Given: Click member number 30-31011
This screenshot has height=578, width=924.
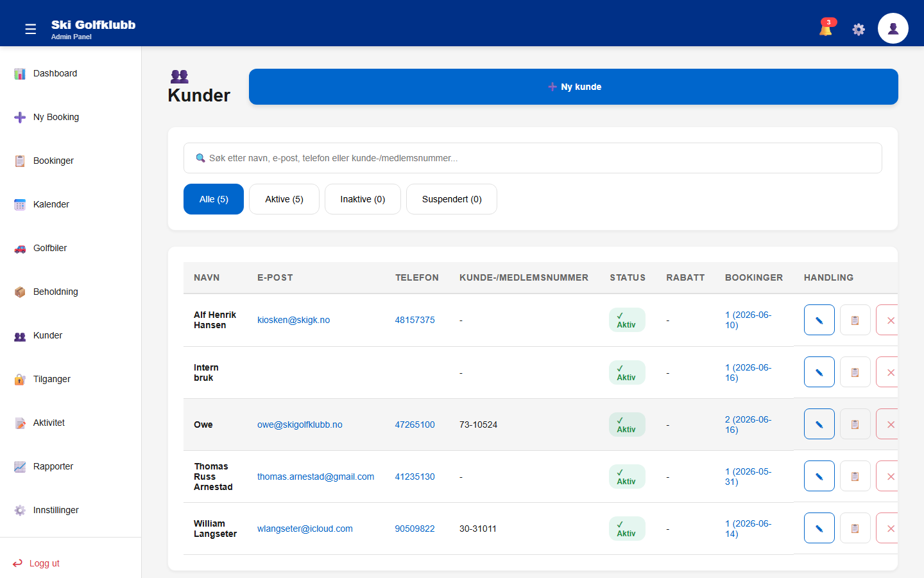Looking at the screenshot, I should [x=478, y=529].
